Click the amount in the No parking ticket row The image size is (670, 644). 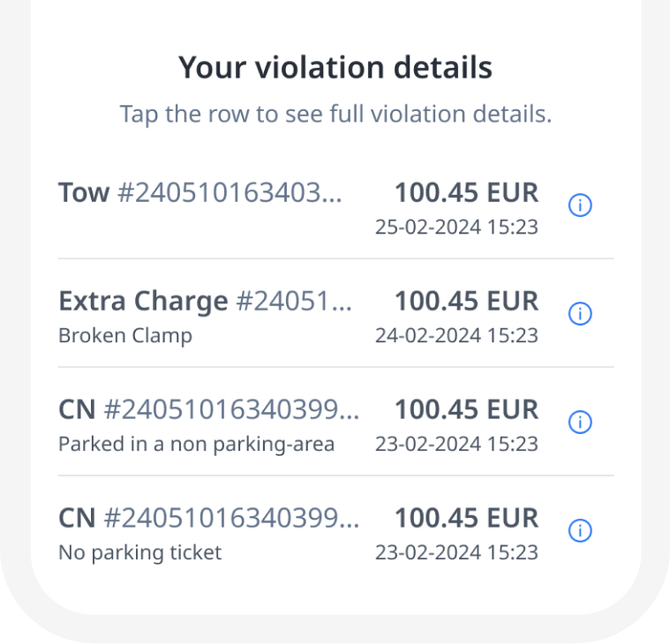pos(466,519)
